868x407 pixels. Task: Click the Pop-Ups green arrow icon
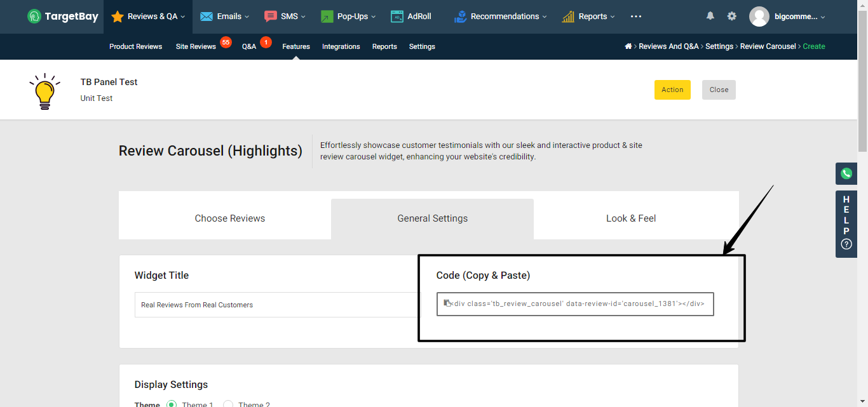[327, 17]
